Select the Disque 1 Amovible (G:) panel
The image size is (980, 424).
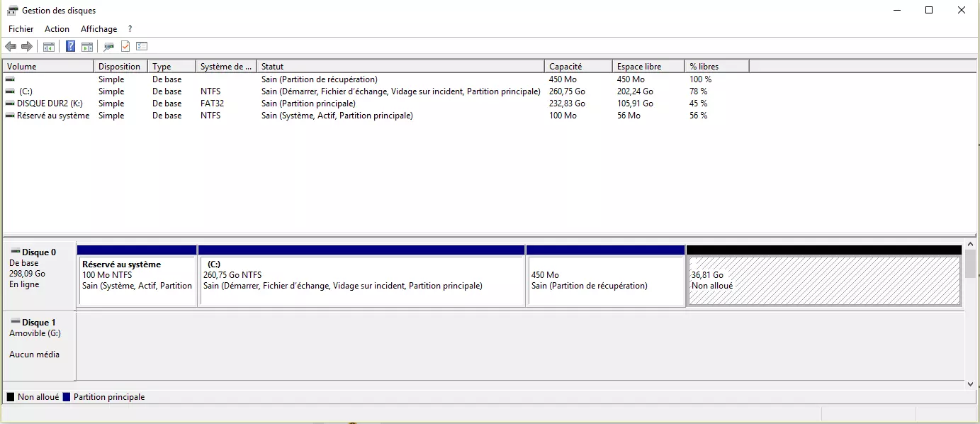pos(39,345)
